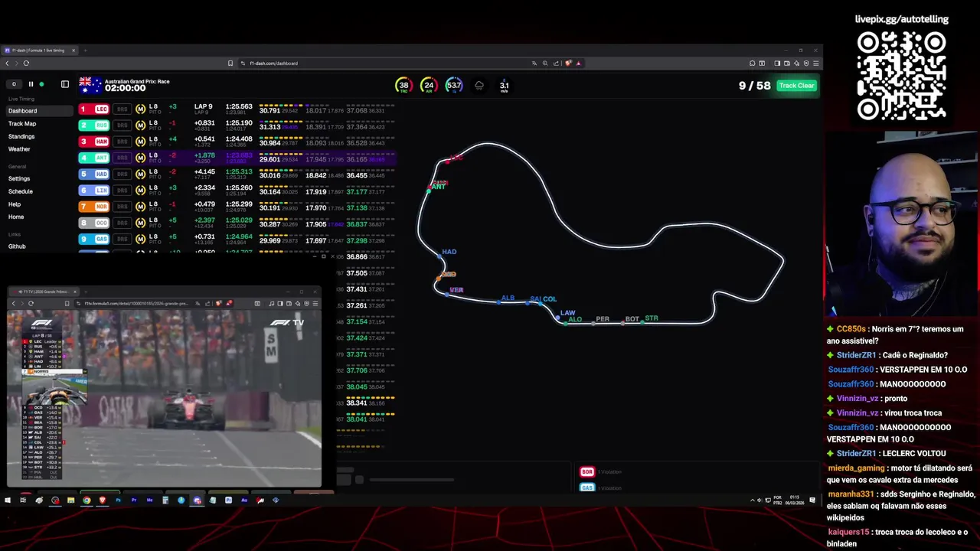Open the Track Map page
The height and width of the screenshot is (551, 980).
coord(22,124)
